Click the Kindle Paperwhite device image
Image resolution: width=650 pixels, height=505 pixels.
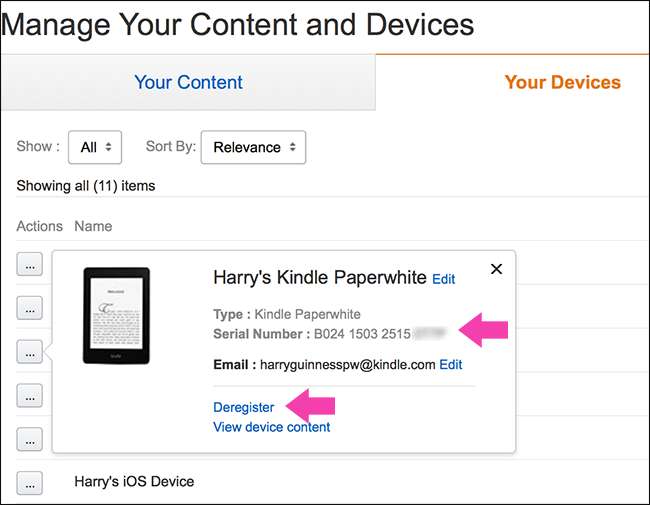pyautogui.click(x=116, y=315)
